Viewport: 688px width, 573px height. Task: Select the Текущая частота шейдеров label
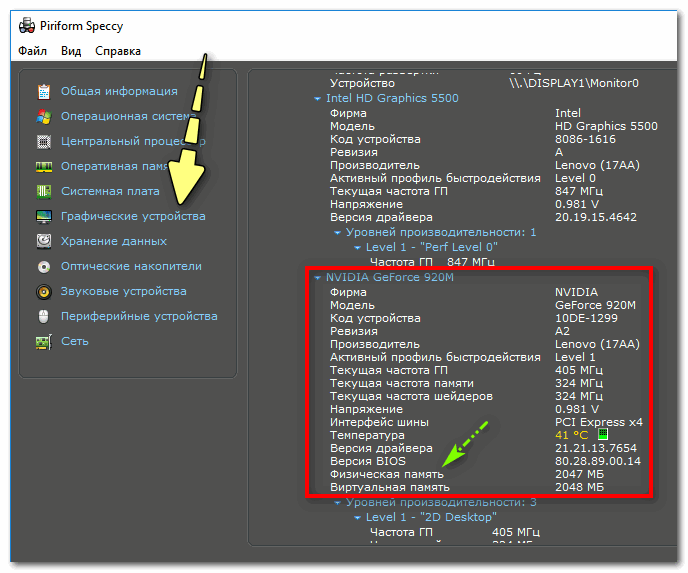[412, 397]
